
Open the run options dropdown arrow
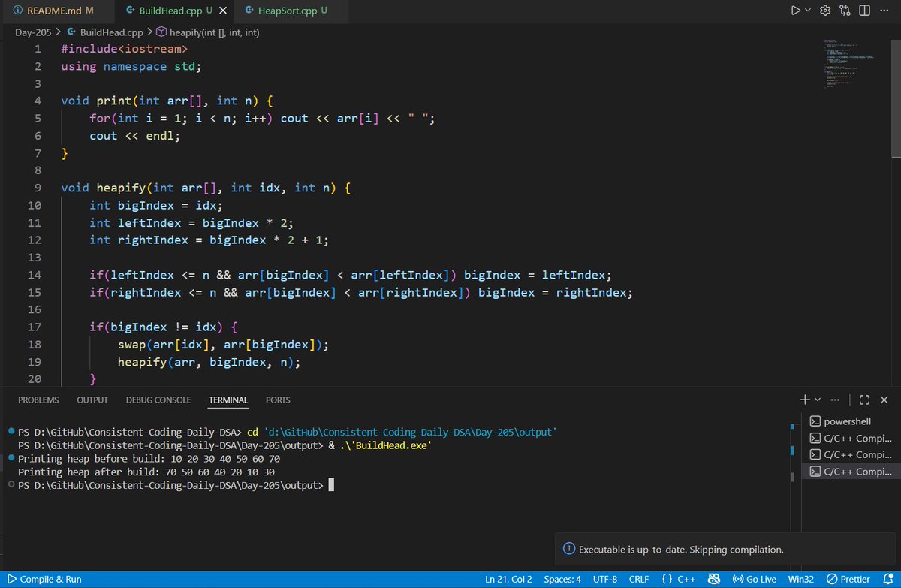click(808, 11)
